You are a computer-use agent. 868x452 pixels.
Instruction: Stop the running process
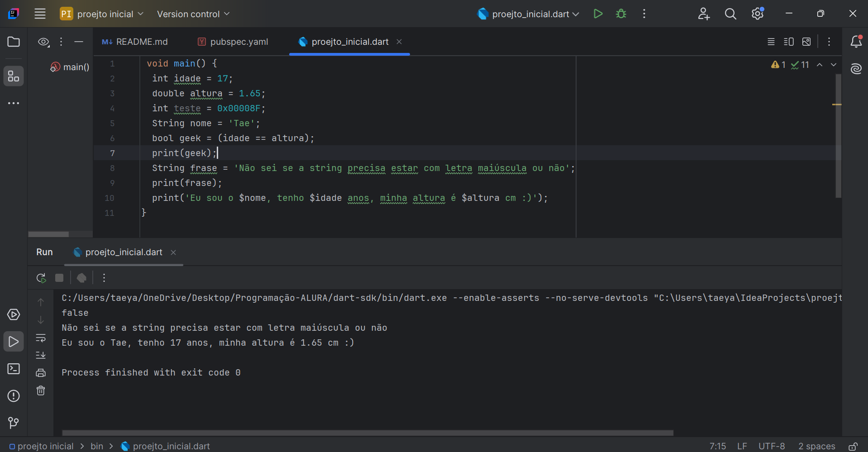[59, 278]
